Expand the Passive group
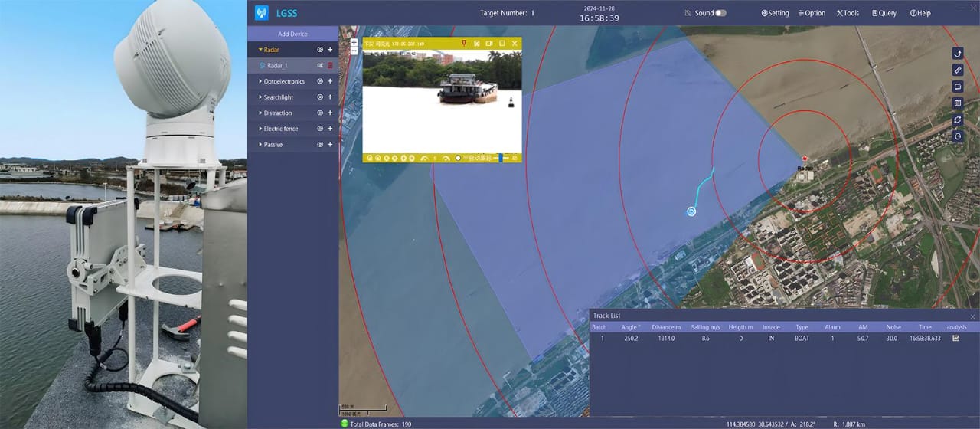Screen dimensions: 980x429 260,144
